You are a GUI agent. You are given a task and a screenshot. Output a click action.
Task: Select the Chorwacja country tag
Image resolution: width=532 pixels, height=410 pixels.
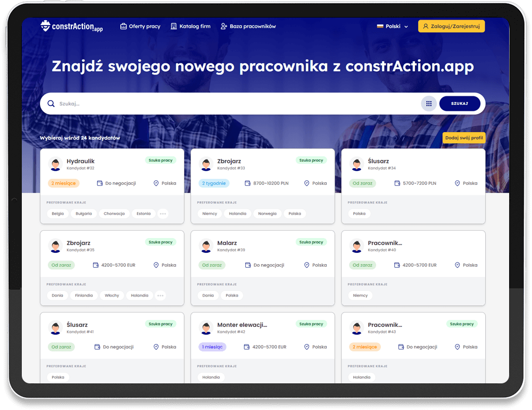(114, 214)
